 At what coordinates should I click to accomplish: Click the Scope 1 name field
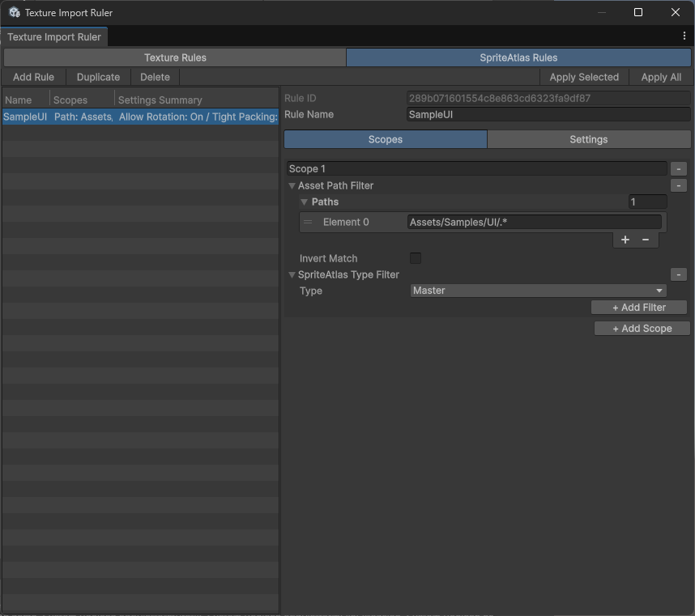tap(476, 168)
